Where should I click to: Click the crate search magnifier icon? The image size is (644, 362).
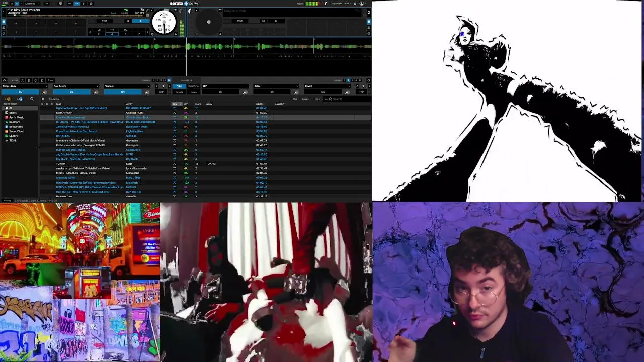click(x=32, y=99)
